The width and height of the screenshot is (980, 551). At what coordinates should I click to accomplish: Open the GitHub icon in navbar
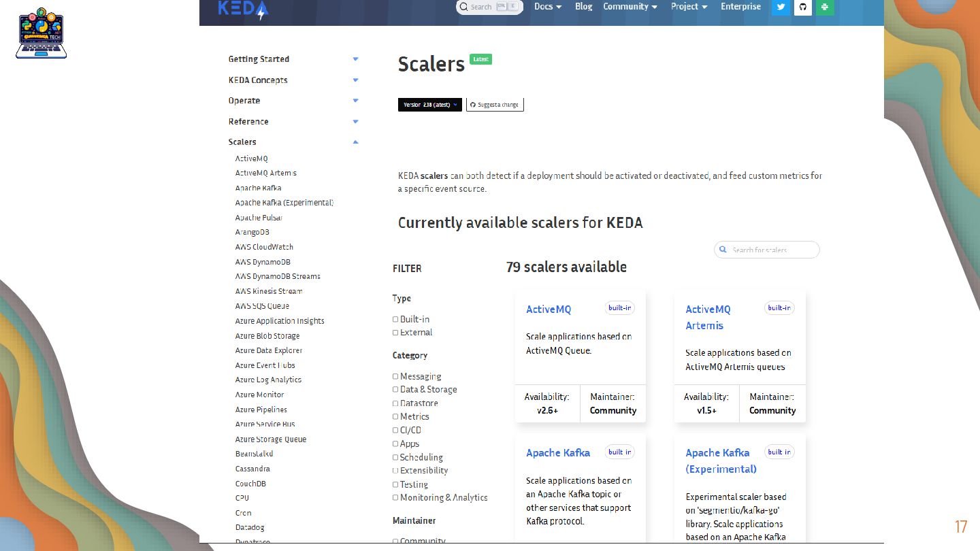click(x=802, y=7)
